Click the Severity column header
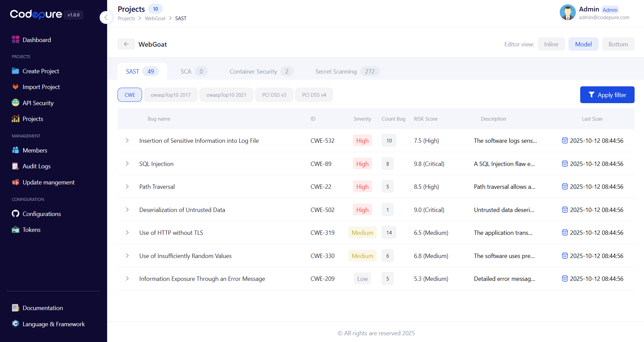The width and height of the screenshot is (644, 342). click(x=362, y=119)
